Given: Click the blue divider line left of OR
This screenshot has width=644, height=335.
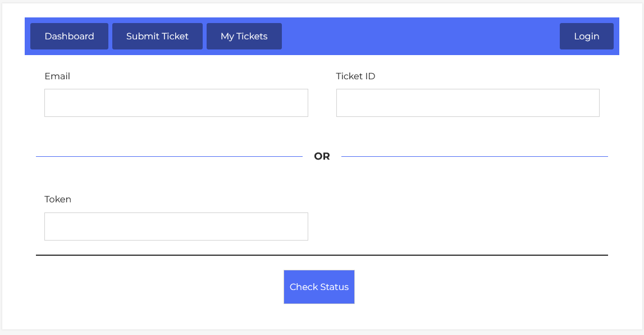Looking at the screenshot, I should click(168, 156).
